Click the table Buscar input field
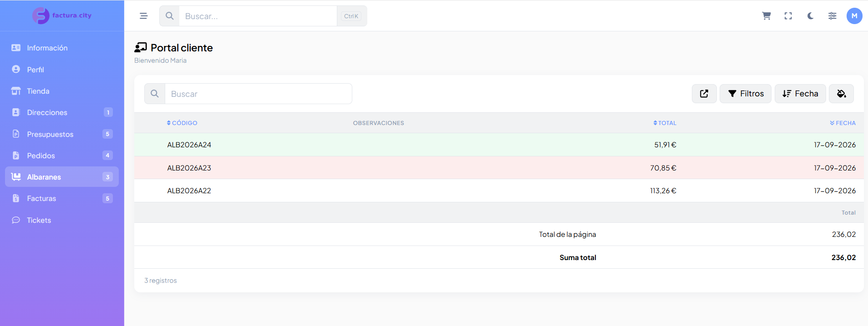The width and height of the screenshot is (868, 326). click(259, 94)
